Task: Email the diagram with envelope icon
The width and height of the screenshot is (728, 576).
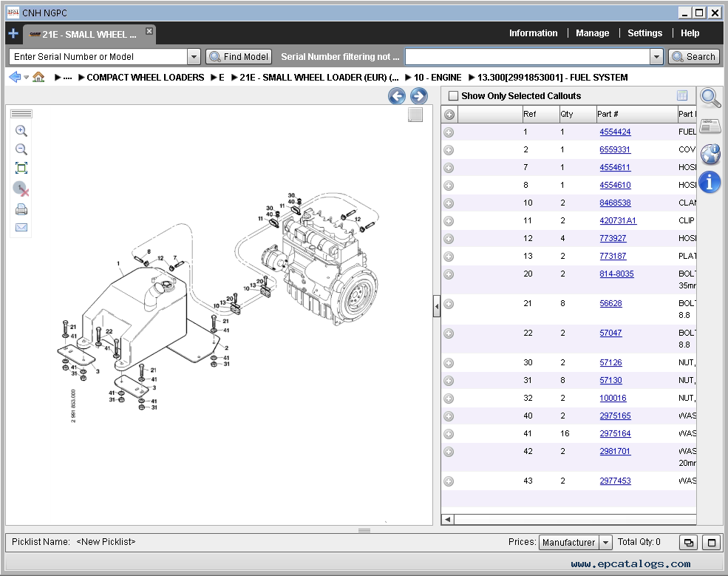Action: pyautogui.click(x=21, y=227)
